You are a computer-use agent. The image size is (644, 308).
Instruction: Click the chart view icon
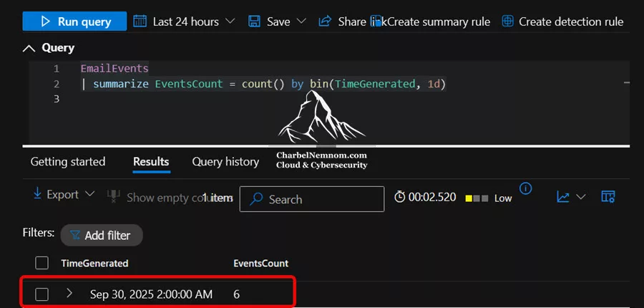(562, 196)
